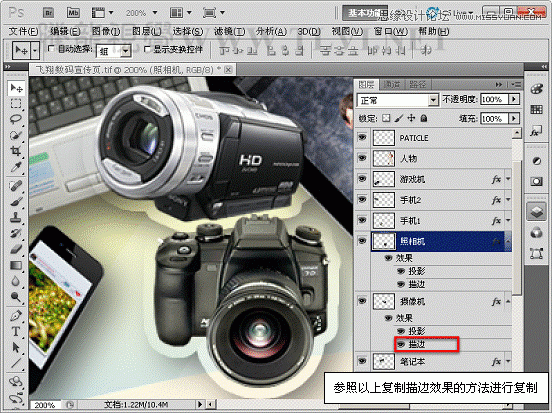The width and height of the screenshot is (552, 413).
Task: Open the 窗口(W) menu
Action: (x=390, y=32)
